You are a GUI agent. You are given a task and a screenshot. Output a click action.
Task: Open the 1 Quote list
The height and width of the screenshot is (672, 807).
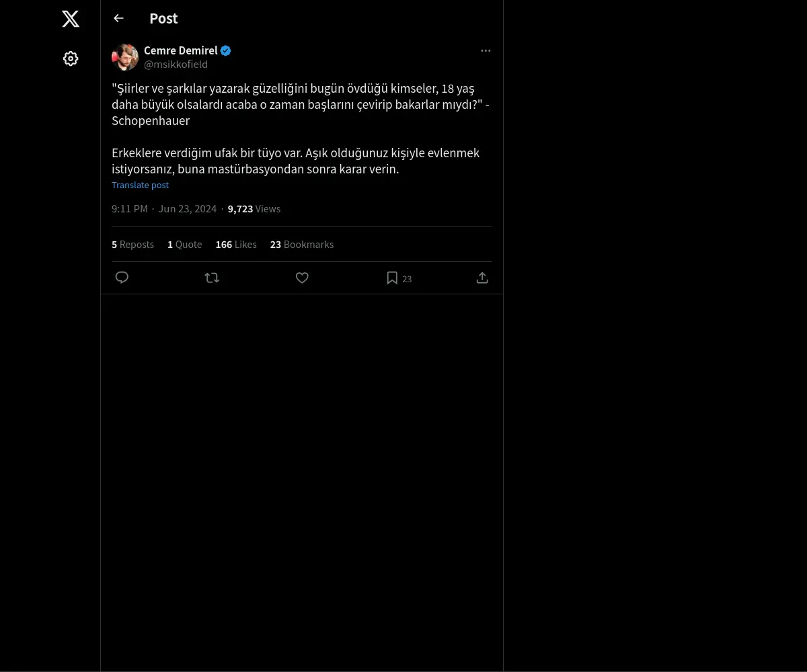[x=184, y=245]
